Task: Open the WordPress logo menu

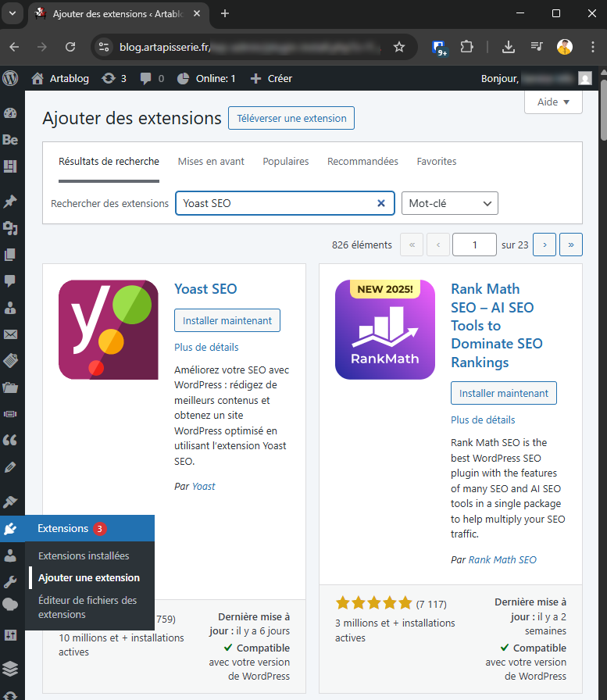Action: tap(10, 79)
